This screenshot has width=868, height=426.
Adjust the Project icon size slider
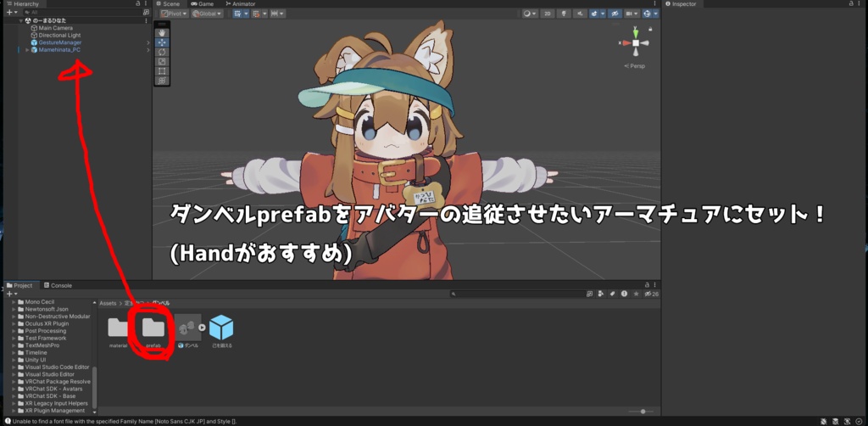641,412
